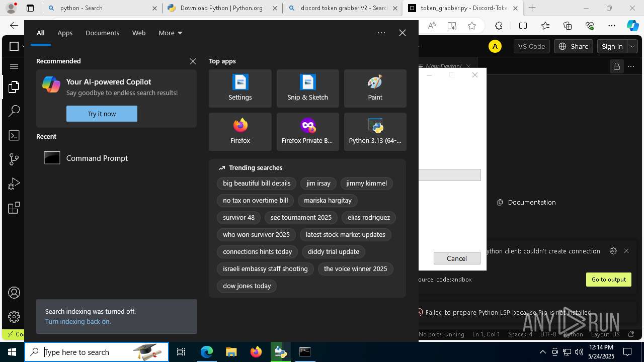Open CodeSandbox Explorer sidebar icon
Viewport: 644px width, 362px height.
[14, 87]
